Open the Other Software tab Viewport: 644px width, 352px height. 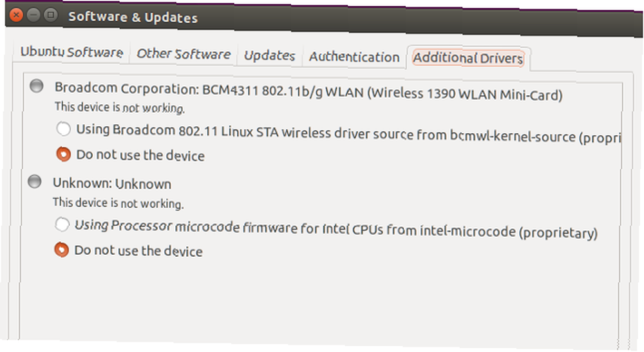(x=183, y=54)
